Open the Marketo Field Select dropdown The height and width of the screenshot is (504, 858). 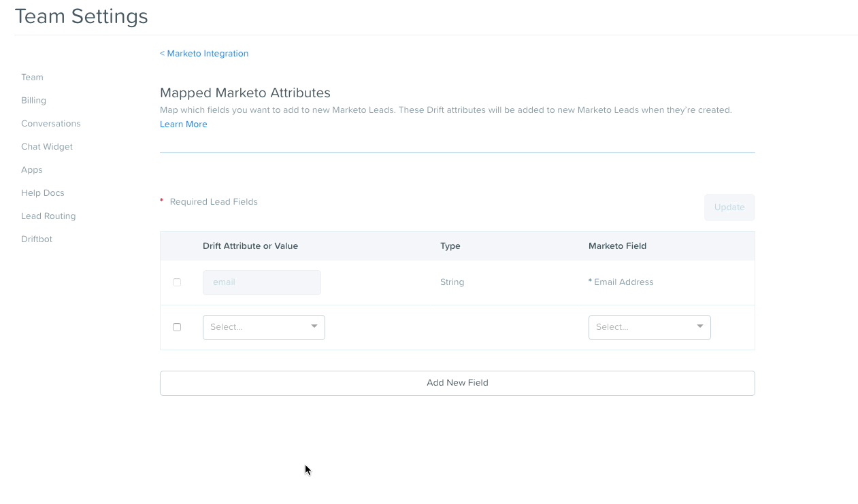click(650, 327)
